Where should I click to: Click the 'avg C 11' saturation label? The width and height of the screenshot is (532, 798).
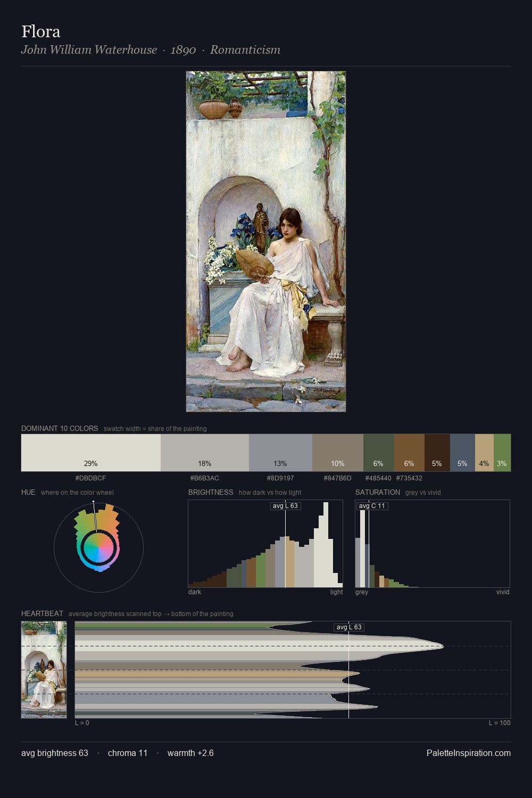click(x=372, y=506)
